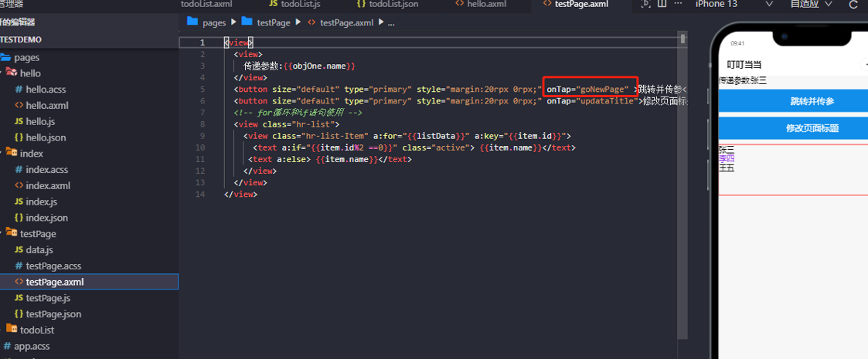The width and height of the screenshot is (868, 359).
Task: Click the hr-list class name on line 8
Action: (x=319, y=124)
